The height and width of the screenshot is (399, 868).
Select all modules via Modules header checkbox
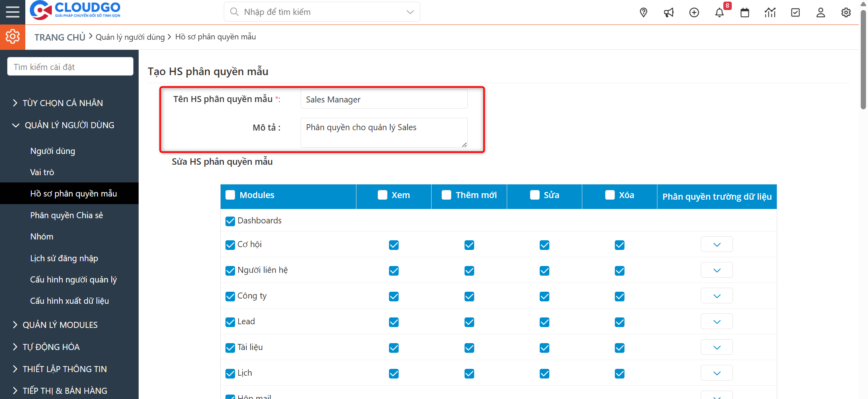tap(230, 195)
